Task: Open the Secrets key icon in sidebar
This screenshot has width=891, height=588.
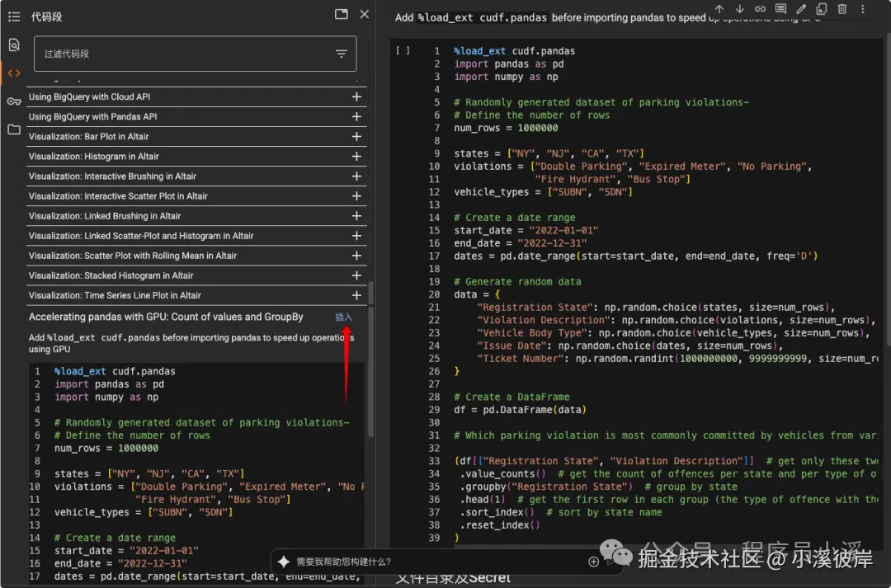Action: (x=14, y=101)
